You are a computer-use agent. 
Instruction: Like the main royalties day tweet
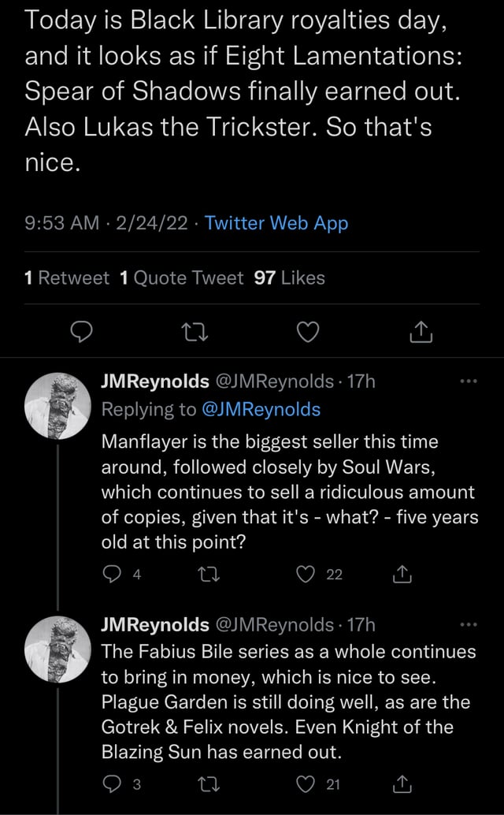point(308,332)
